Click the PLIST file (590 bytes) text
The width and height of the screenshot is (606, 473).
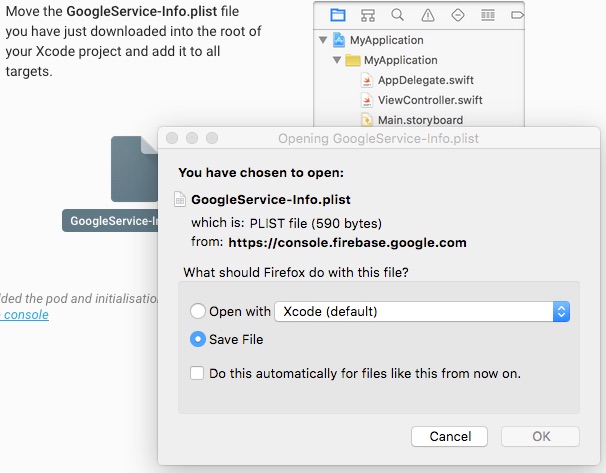pyautogui.click(x=316, y=223)
